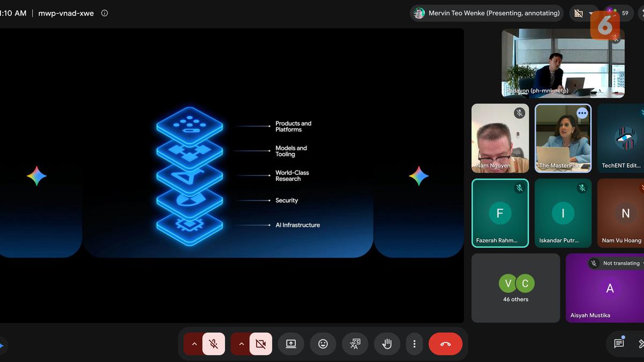Open options dots on The MasterPlan tile
This screenshot has width=644, height=362.
coord(582,113)
